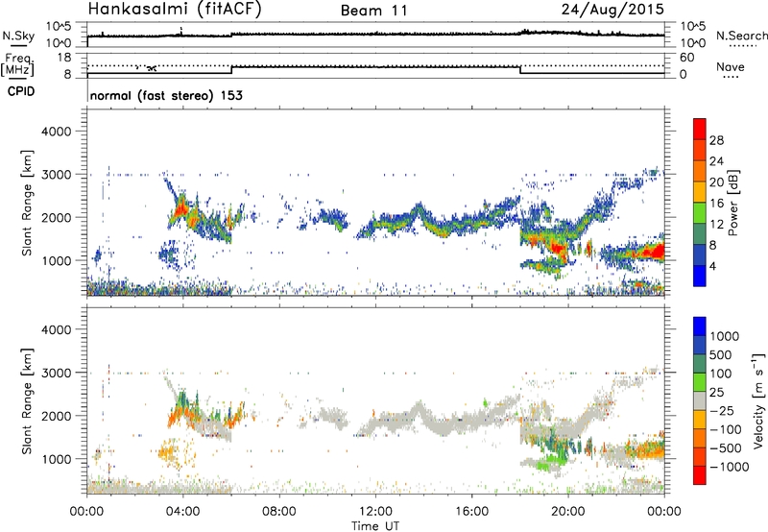
Task: Click the frequency step-up in the frequency trace at 06:00
Action: 231,70
